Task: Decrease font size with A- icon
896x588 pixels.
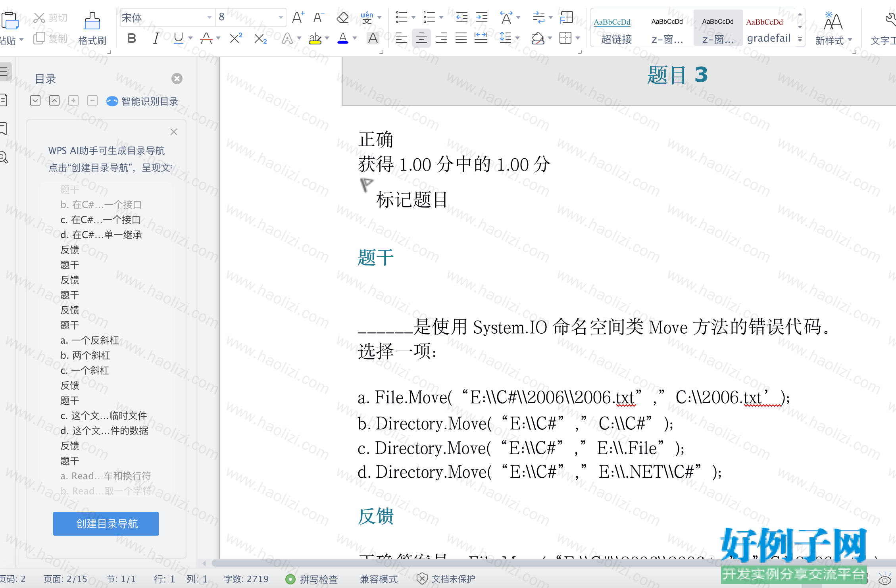Action: [x=319, y=17]
